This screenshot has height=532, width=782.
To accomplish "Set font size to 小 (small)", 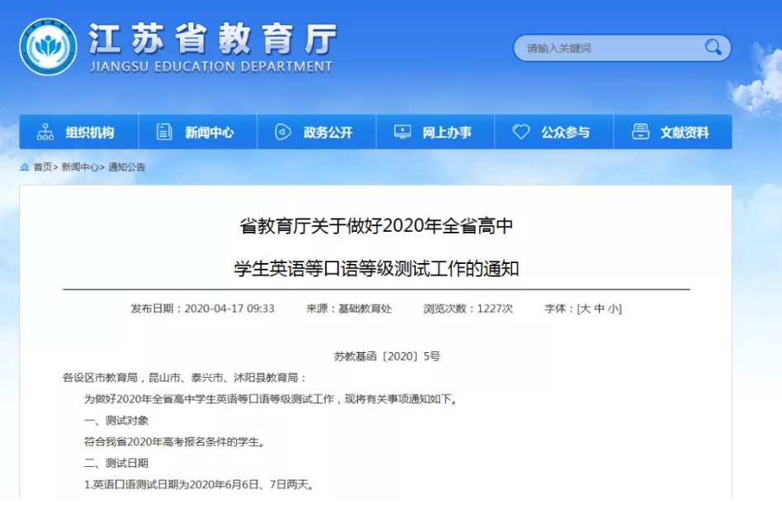I will pyautogui.click(x=613, y=308).
